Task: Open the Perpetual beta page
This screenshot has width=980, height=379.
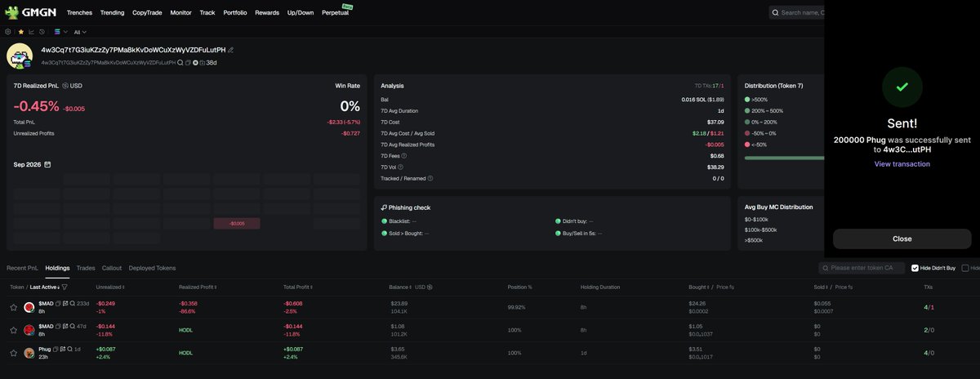Action: pyautogui.click(x=336, y=13)
